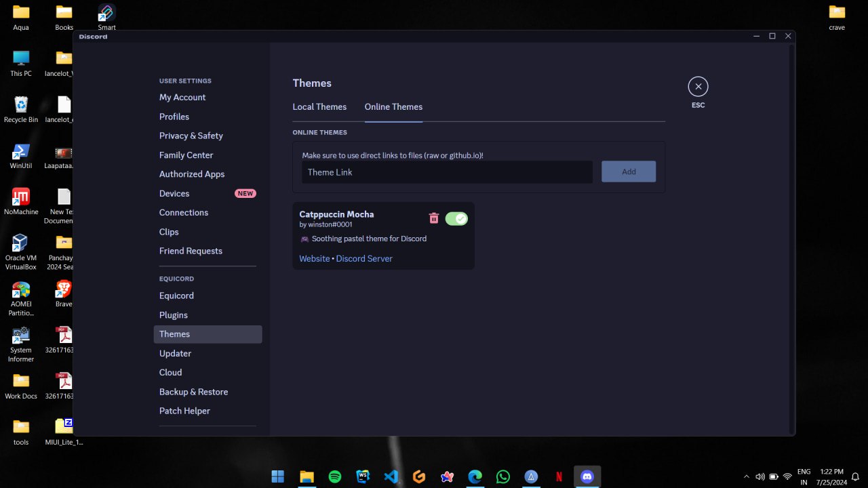Open the clock and date flyout
The height and width of the screenshot is (488, 868).
click(x=831, y=476)
